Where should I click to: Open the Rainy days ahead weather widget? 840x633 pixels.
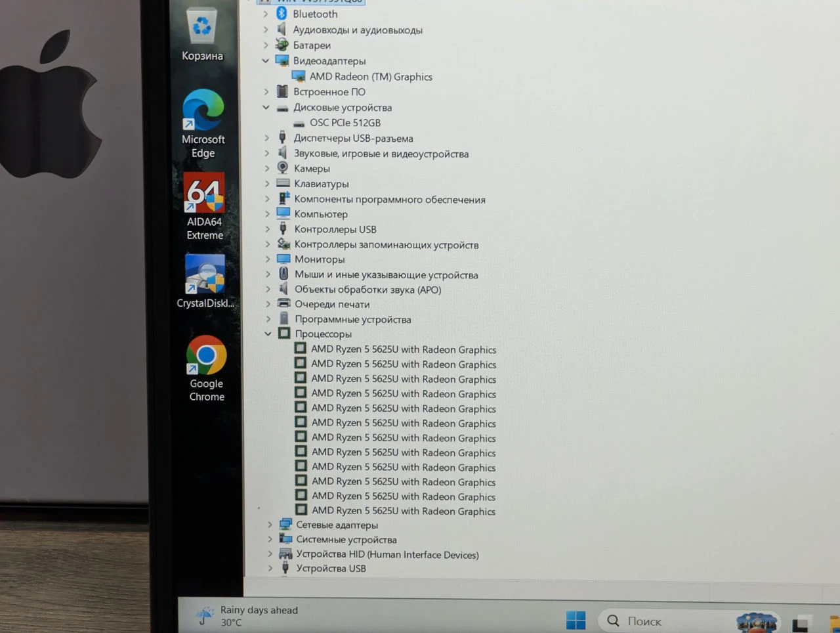click(248, 616)
